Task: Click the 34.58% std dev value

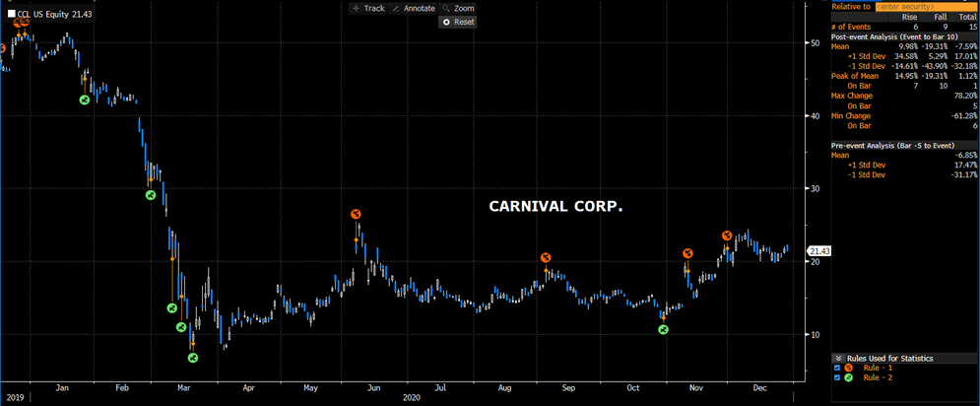Action: pos(906,56)
